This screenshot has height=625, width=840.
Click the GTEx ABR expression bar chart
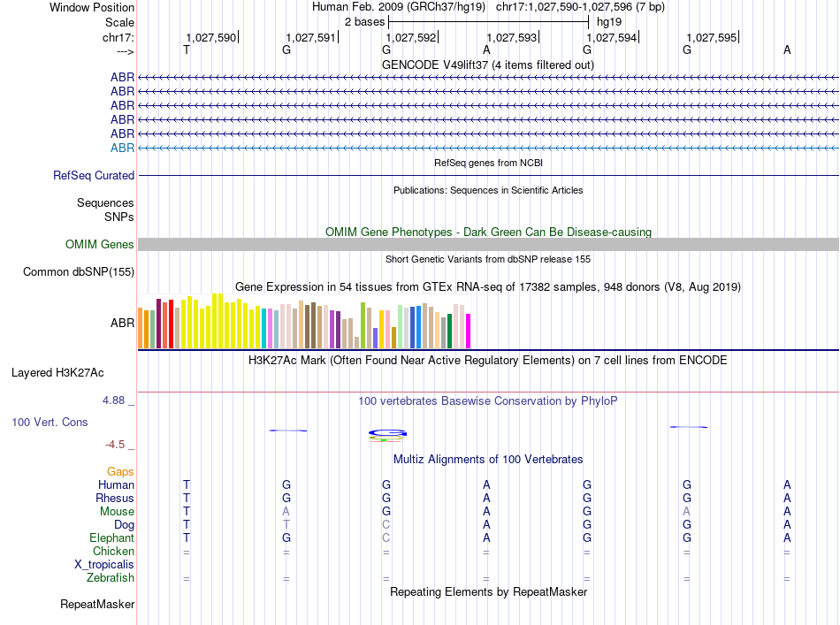point(304,321)
